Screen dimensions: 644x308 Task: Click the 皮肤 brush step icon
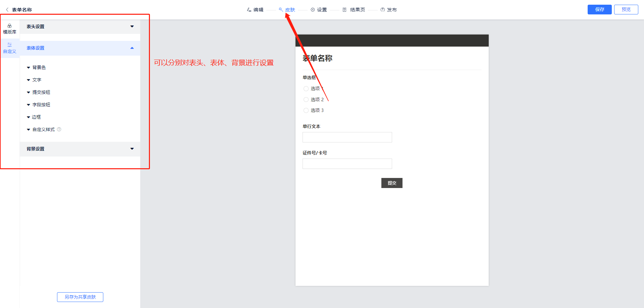pyautogui.click(x=281, y=10)
